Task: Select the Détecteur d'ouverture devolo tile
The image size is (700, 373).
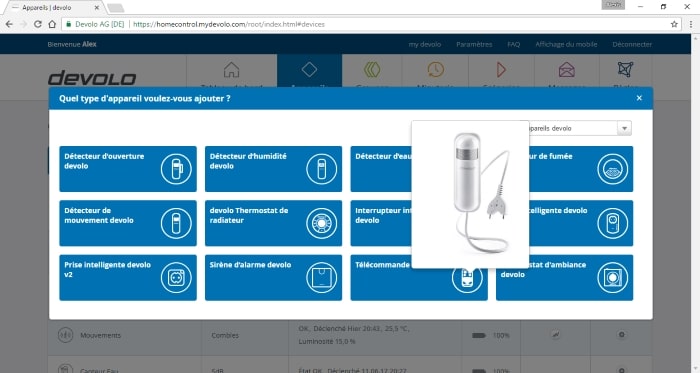Action: tap(128, 169)
